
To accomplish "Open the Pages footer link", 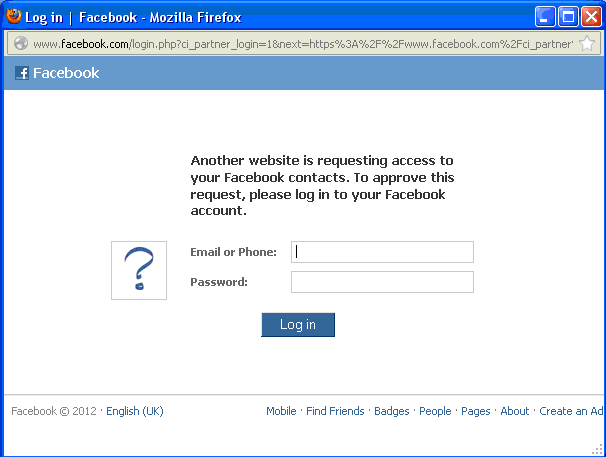I will coord(476,411).
